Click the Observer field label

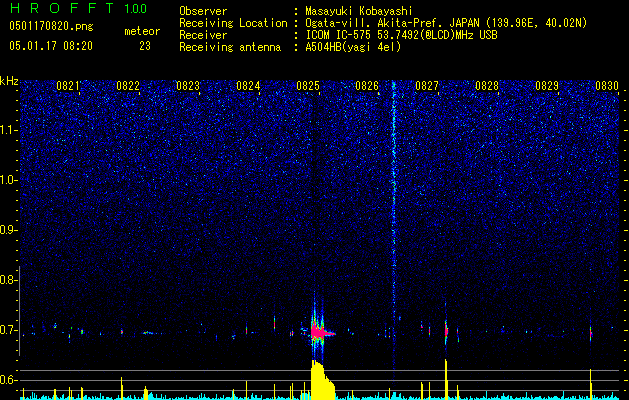tap(203, 11)
